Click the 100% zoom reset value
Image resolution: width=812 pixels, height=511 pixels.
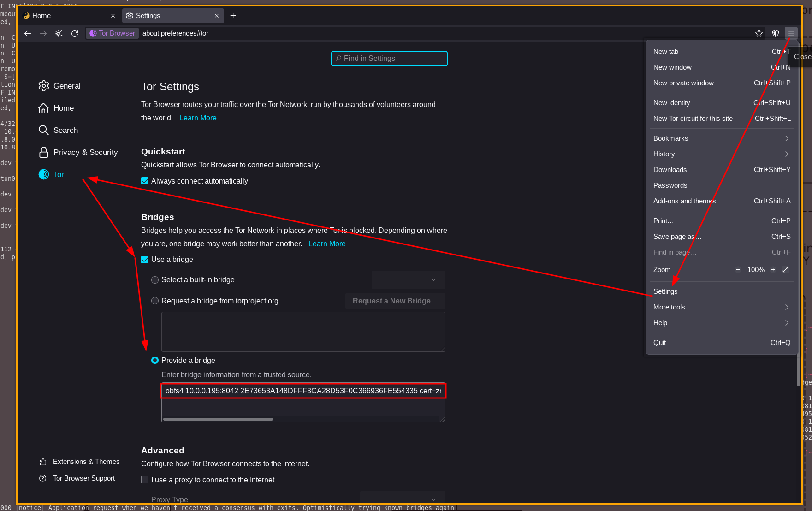[756, 270]
